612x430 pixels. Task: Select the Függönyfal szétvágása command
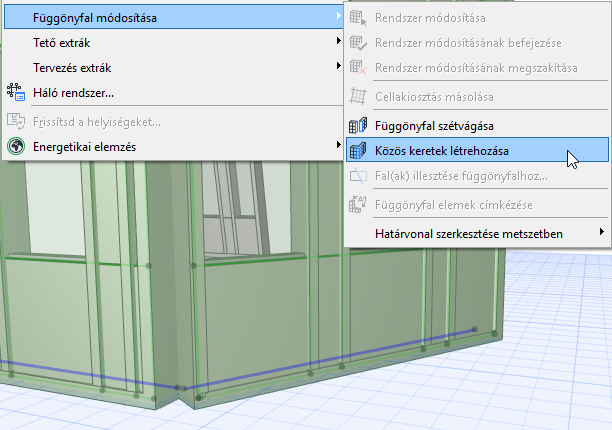pyautogui.click(x=477, y=126)
